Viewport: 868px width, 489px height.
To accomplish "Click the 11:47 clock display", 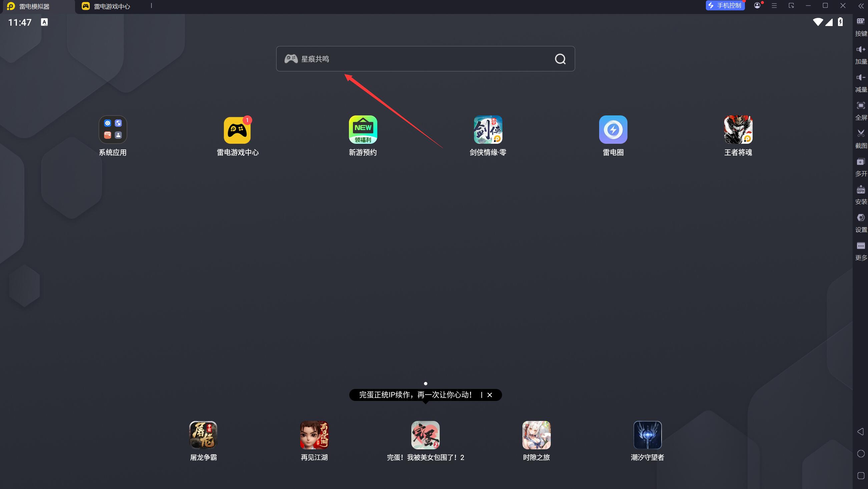I will tap(20, 22).
